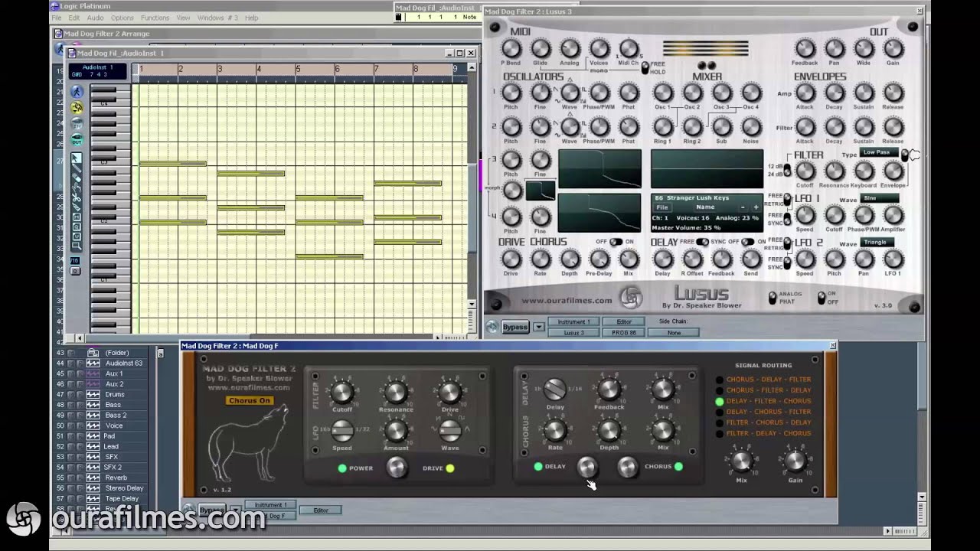
Task: Click the Cutoff knob in Mad Dog Filter
Action: pyautogui.click(x=342, y=392)
